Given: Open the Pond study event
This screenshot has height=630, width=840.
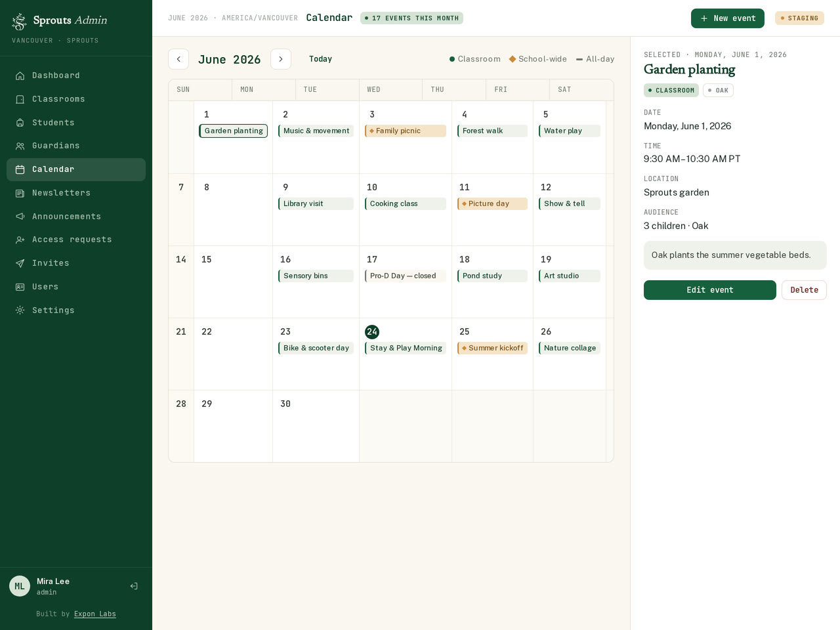Looking at the screenshot, I should coord(492,276).
